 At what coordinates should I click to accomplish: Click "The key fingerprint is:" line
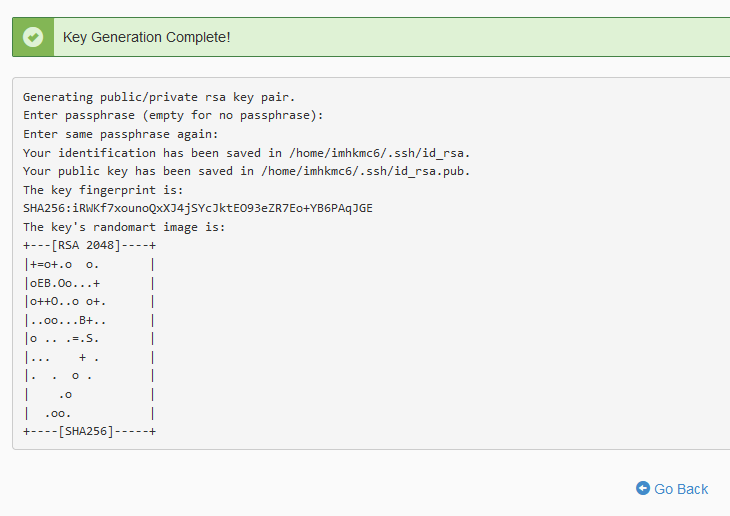coord(103,190)
